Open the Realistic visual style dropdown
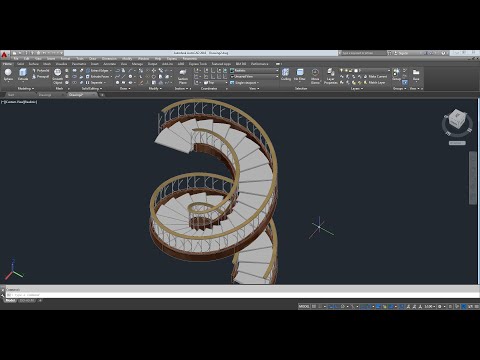The width and height of the screenshot is (480, 360). (x=254, y=71)
